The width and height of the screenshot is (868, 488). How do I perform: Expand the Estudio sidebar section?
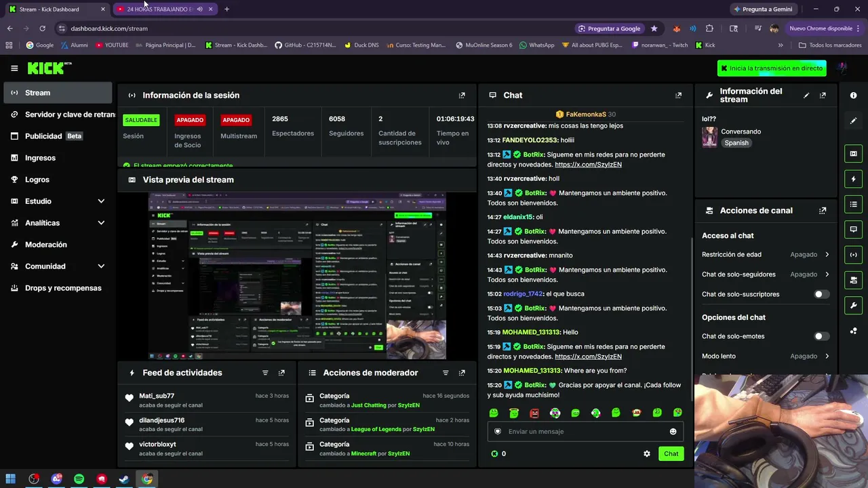101,201
